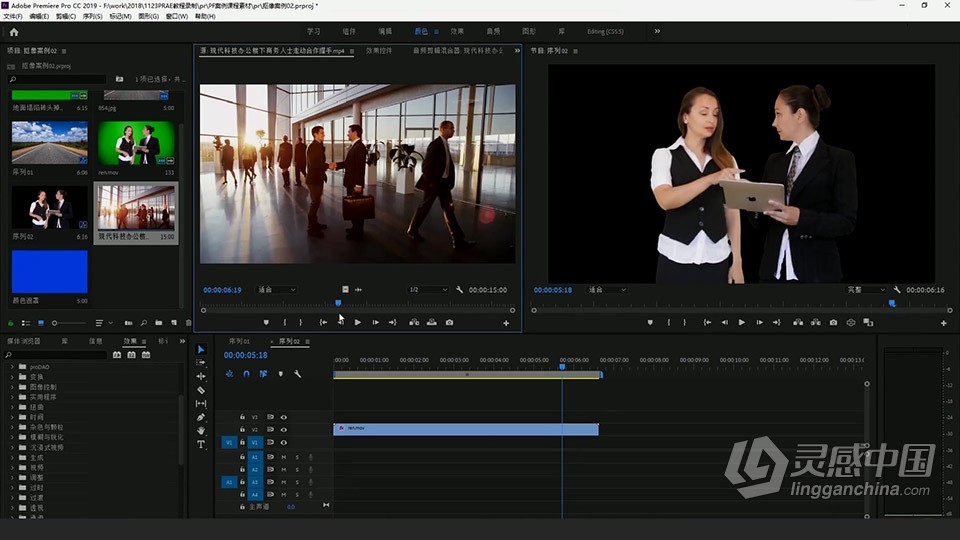Switch to 学习 workspace
The image size is (960, 540).
click(x=313, y=31)
